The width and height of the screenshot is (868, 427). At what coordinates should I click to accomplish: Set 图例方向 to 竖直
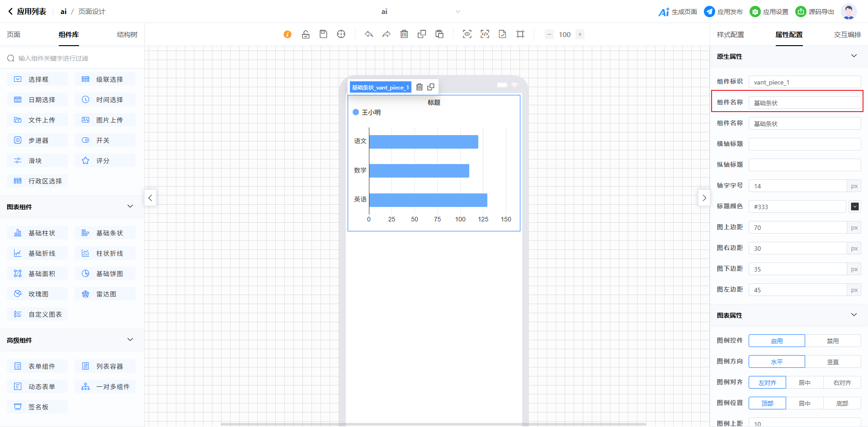[833, 362]
